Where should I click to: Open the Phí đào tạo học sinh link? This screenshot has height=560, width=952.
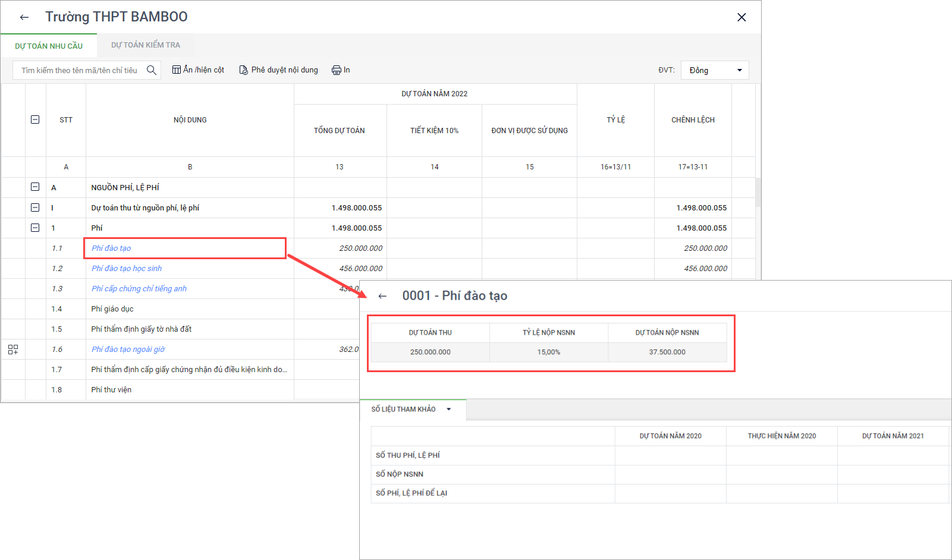[127, 269]
